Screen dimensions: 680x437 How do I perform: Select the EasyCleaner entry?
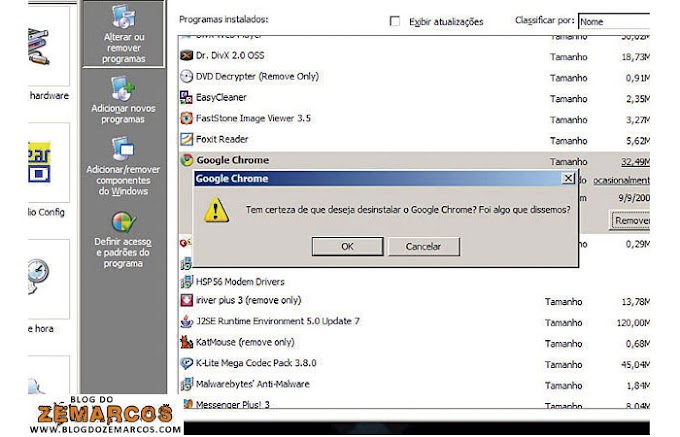pyautogui.click(x=221, y=97)
